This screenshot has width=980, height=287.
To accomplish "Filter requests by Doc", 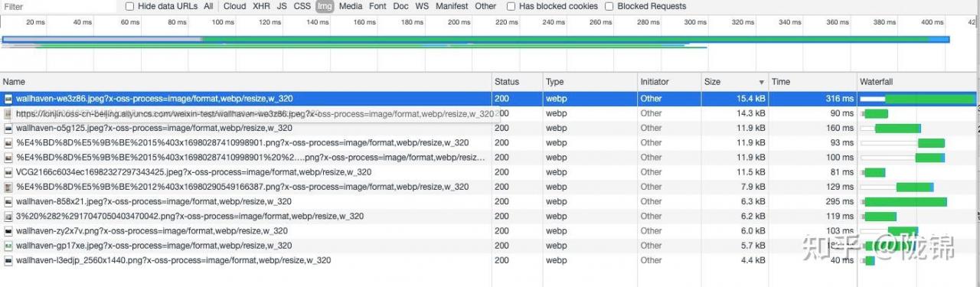I will pyautogui.click(x=401, y=6).
